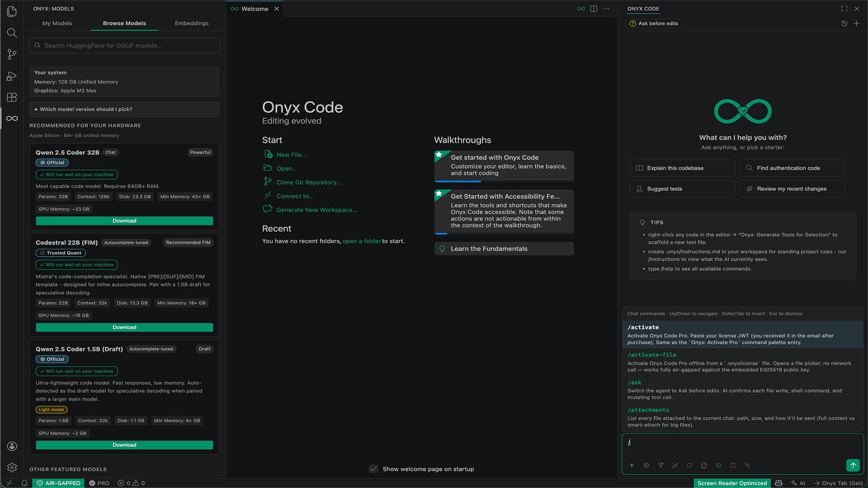This screenshot has width=868, height=488.
Task: Click Screen Reader Optimized in status bar
Action: click(732, 483)
